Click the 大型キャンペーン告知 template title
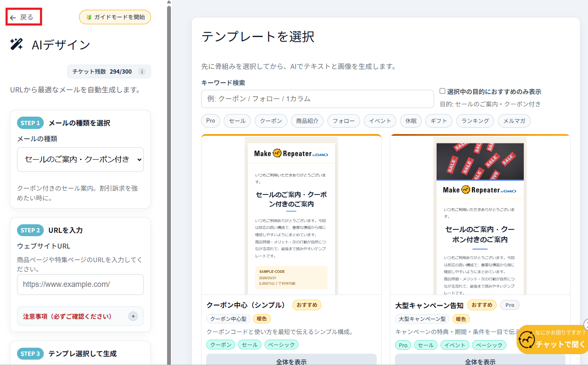 pyautogui.click(x=429, y=305)
